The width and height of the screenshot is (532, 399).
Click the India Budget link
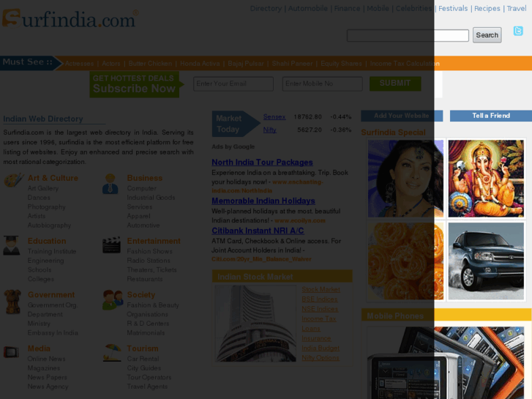coord(321,348)
